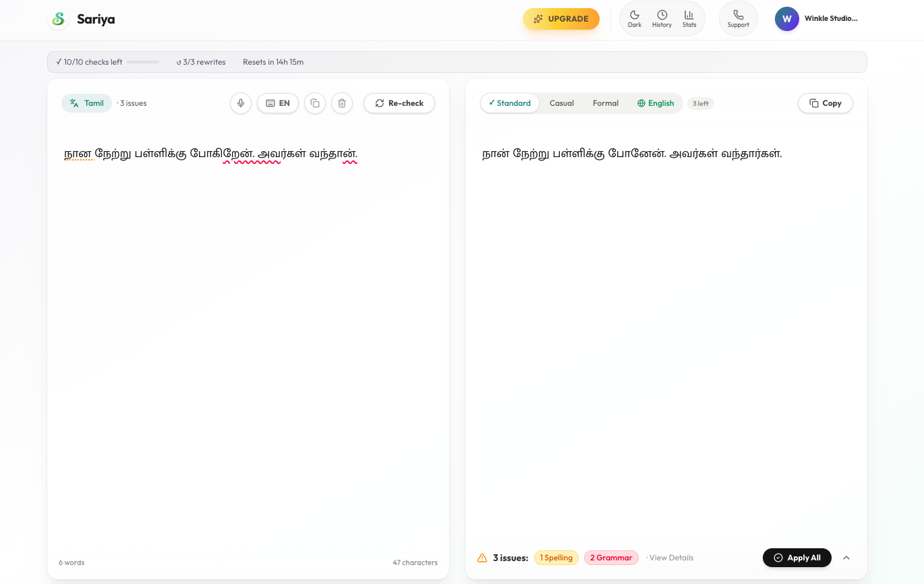The width and height of the screenshot is (924, 584).
Task: Click the W profile avatar
Action: (x=787, y=19)
